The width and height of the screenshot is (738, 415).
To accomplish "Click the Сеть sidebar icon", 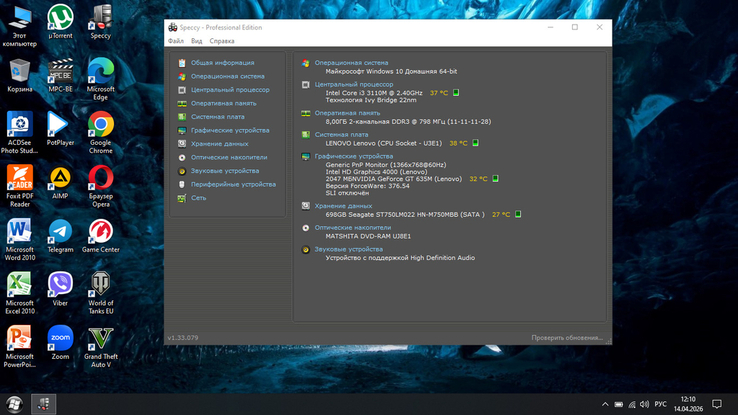I will coord(182,198).
